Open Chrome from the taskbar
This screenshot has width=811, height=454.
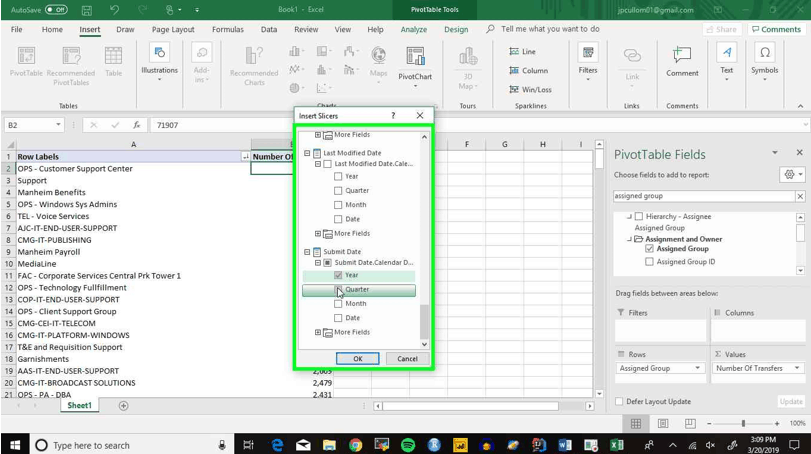tap(355, 445)
